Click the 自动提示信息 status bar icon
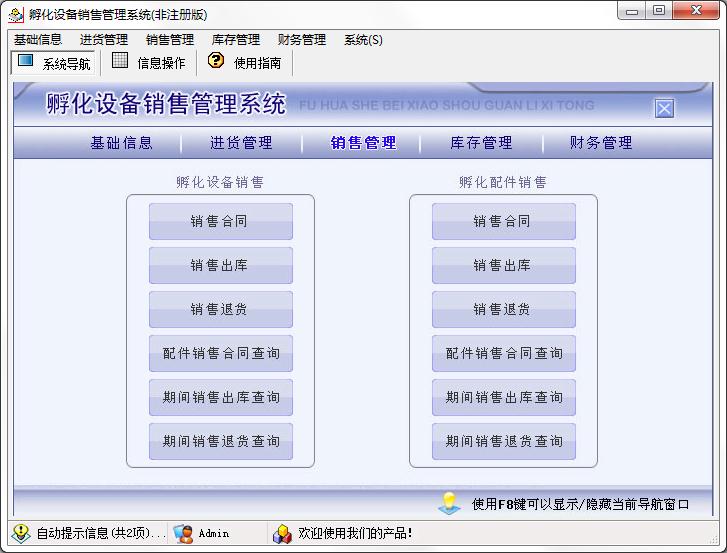 point(20,534)
